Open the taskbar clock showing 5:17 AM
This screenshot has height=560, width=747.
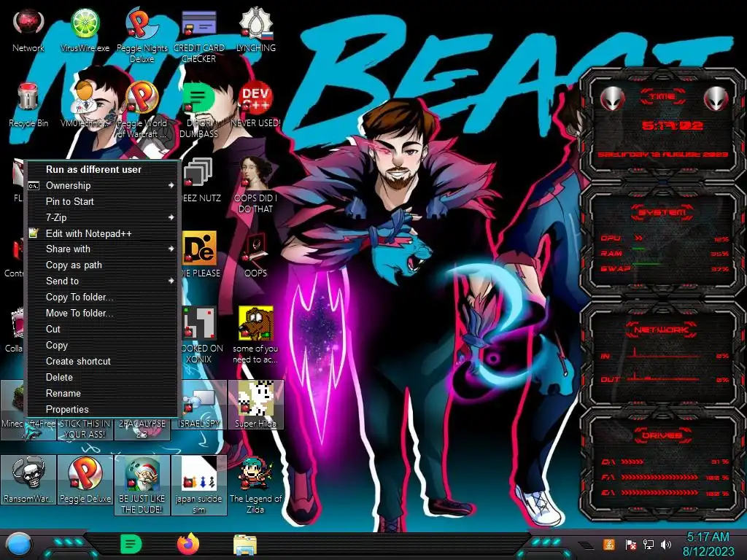pyautogui.click(x=708, y=544)
